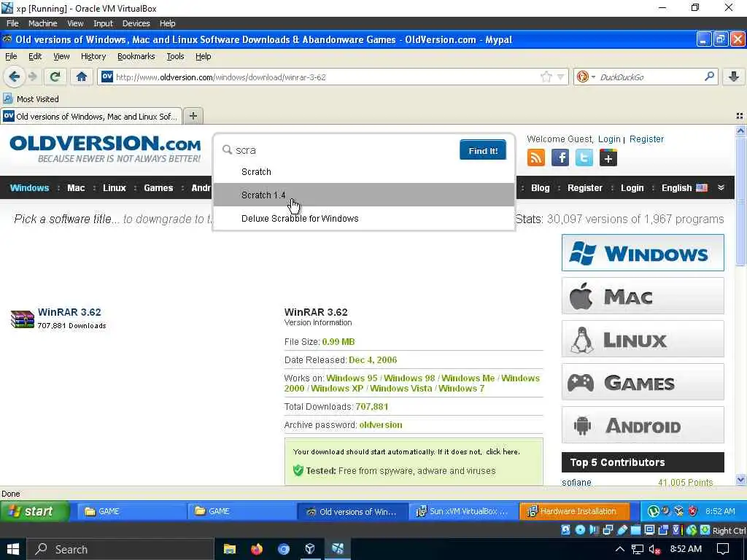Click the browser Forward arrow
This screenshot has height=560, width=747.
32,76
